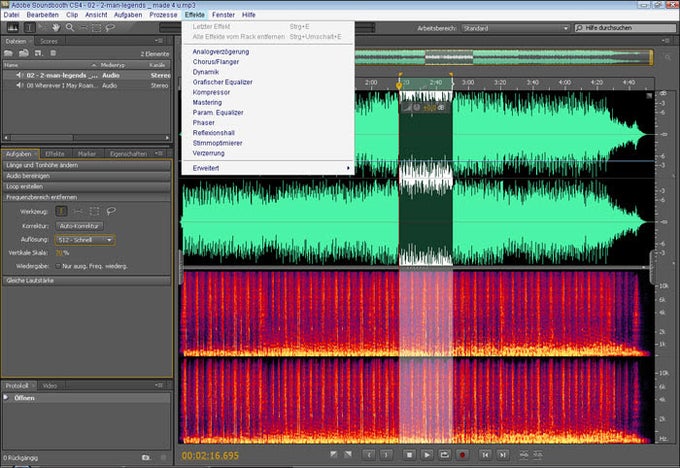The width and height of the screenshot is (680, 468).
Task: Switch to the Scores tab
Action: (x=49, y=41)
